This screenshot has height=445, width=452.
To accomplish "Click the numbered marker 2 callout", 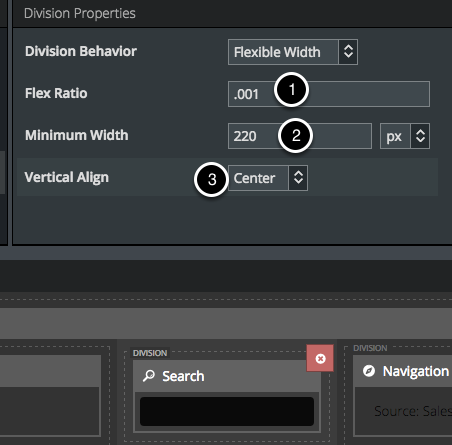I will tap(296, 136).
